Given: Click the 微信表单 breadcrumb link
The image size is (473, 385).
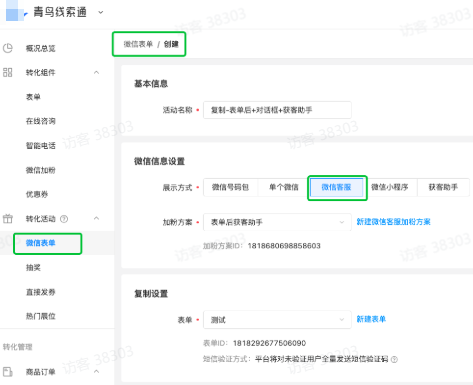Looking at the screenshot, I should (x=138, y=44).
